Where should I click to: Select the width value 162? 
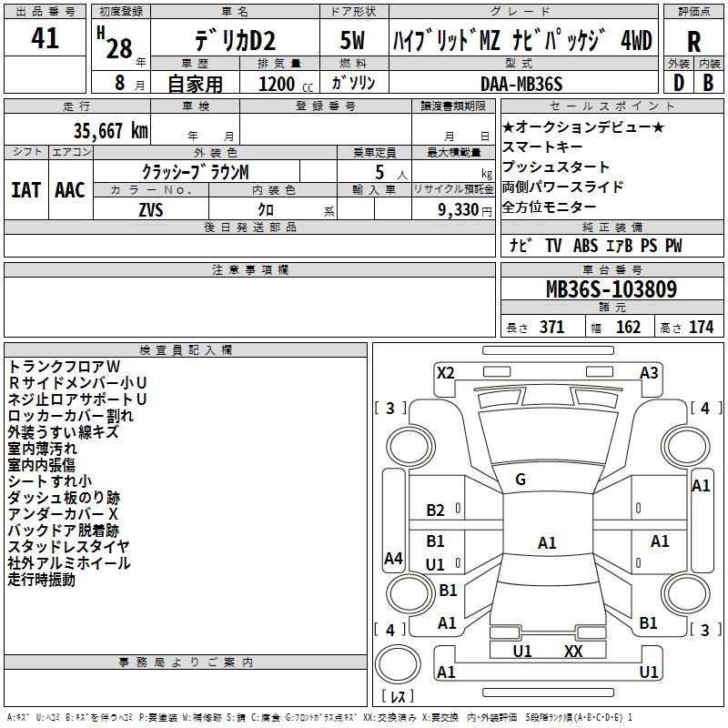click(628, 328)
